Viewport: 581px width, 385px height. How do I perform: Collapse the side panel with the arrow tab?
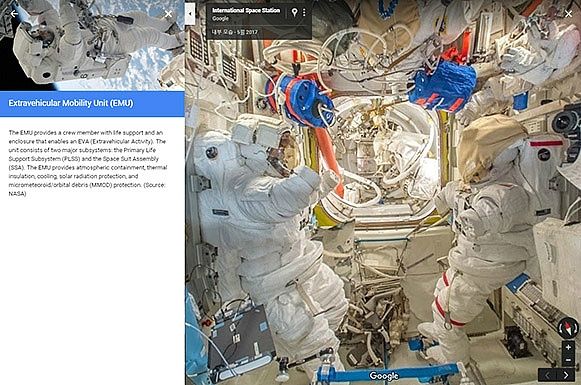(190, 14)
